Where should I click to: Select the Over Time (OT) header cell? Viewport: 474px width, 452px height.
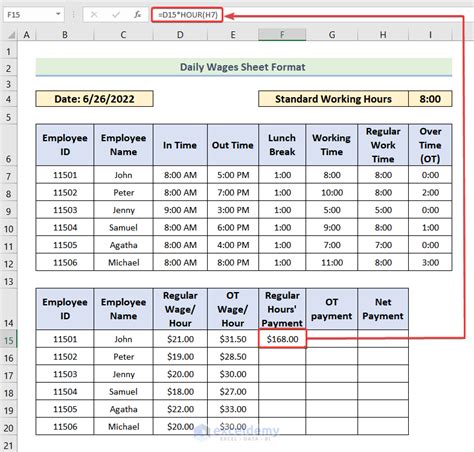[430, 145]
